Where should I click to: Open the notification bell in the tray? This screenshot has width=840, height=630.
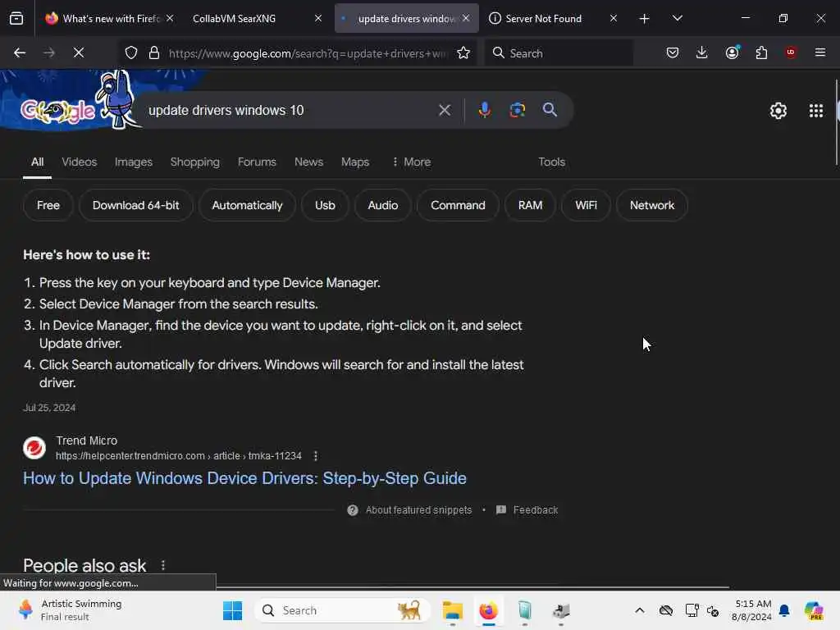click(784, 610)
